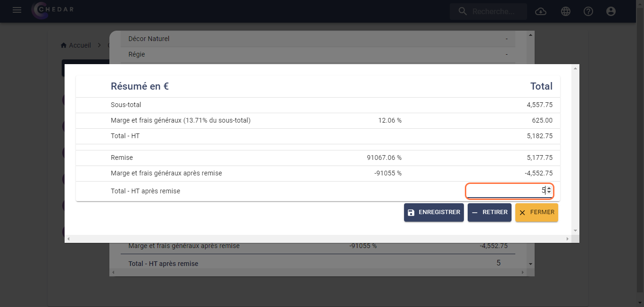This screenshot has width=644, height=307.
Task: Click the Total - HT value 5,182.75
Action: click(x=539, y=136)
